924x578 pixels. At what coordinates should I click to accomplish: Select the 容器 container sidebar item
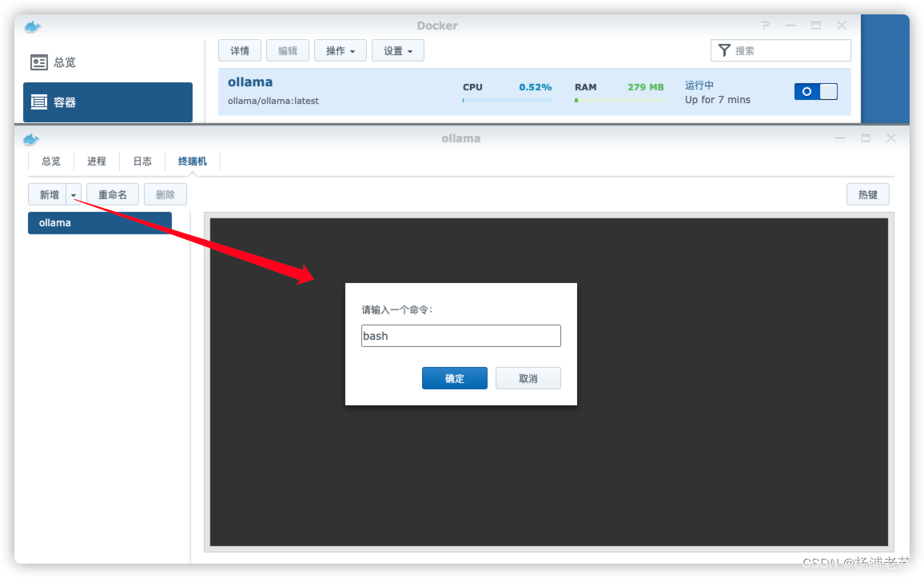(x=108, y=102)
